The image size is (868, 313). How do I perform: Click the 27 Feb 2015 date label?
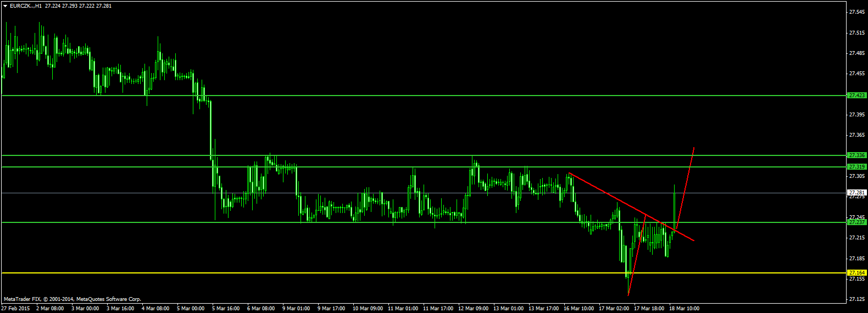(x=15, y=309)
